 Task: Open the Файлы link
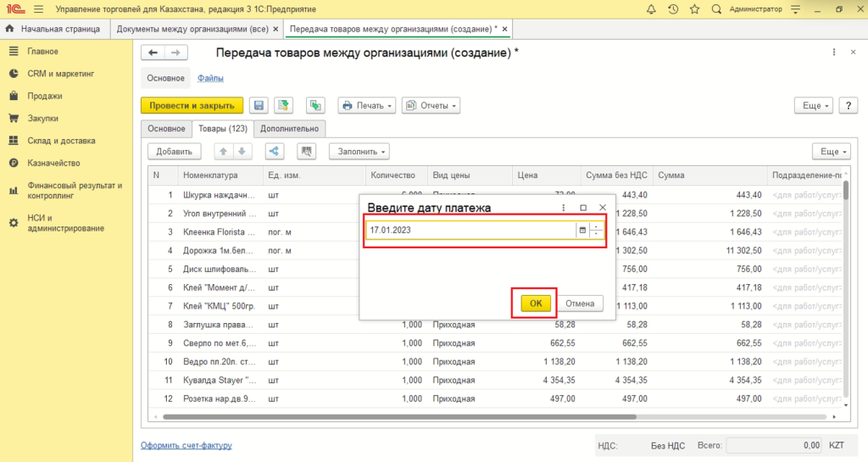click(210, 78)
